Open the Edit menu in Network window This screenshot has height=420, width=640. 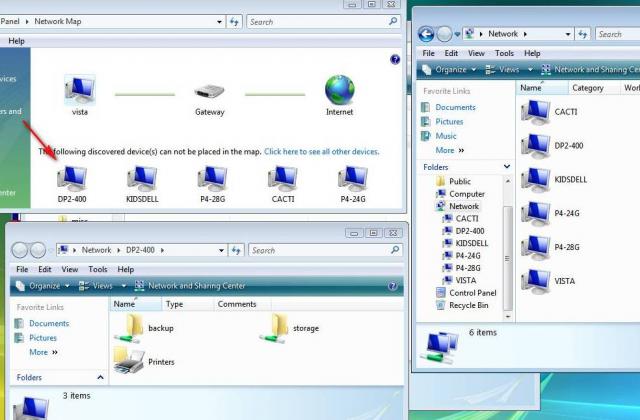coord(451,53)
